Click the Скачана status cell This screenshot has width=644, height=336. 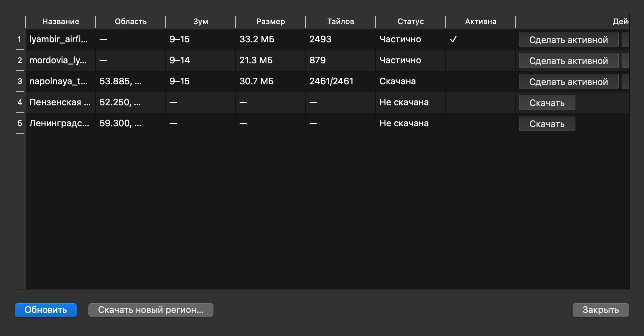(x=411, y=81)
